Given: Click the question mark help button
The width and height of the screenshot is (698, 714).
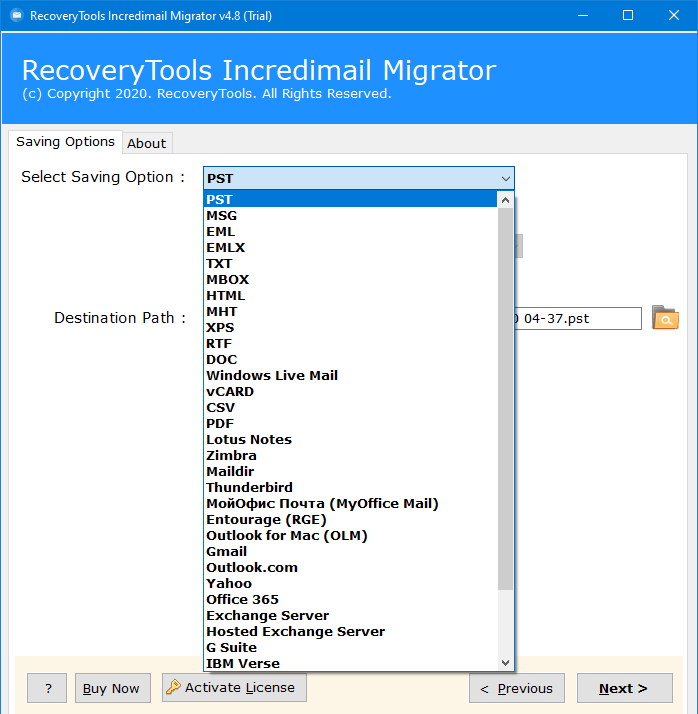Looking at the screenshot, I should tap(47, 688).
